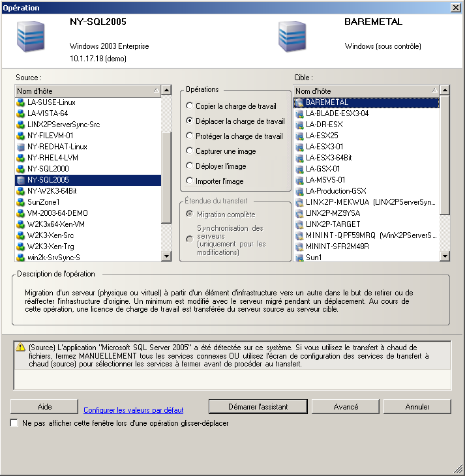Click the NY-SQL2000 host icon
This screenshot has width=465, height=476.
tap(20, 169)
